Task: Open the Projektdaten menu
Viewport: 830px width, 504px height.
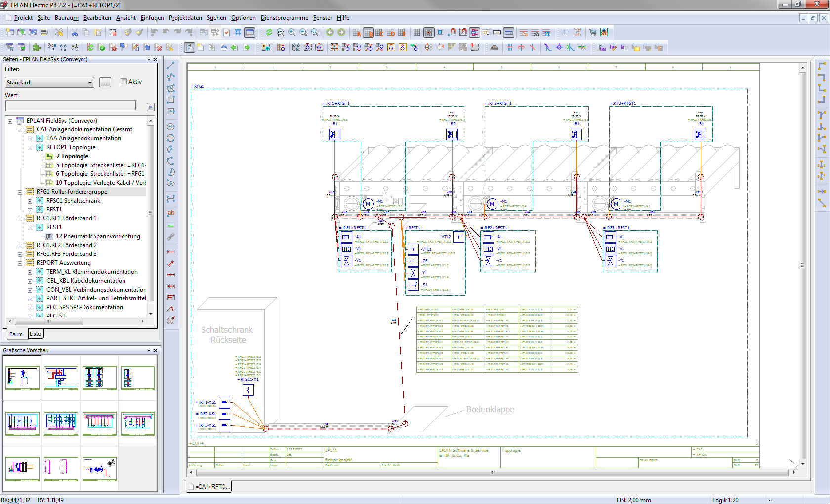Action: pos(185,18)
